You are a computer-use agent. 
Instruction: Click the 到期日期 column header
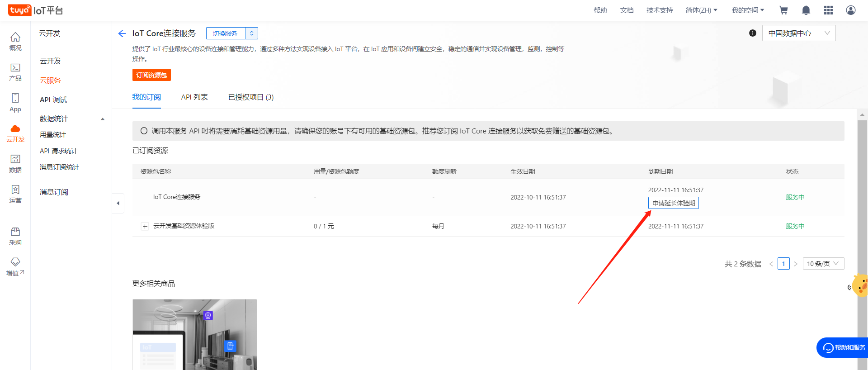(660, 171)
